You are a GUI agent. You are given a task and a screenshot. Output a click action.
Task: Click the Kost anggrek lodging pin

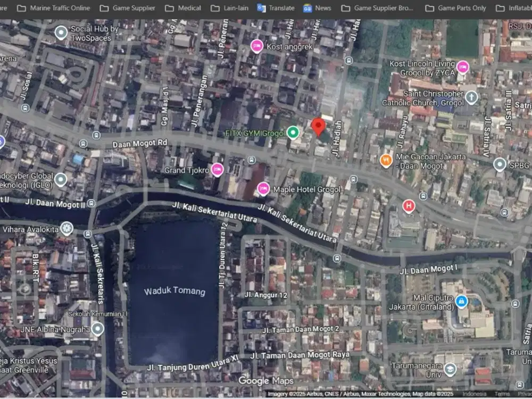(257, 46)
